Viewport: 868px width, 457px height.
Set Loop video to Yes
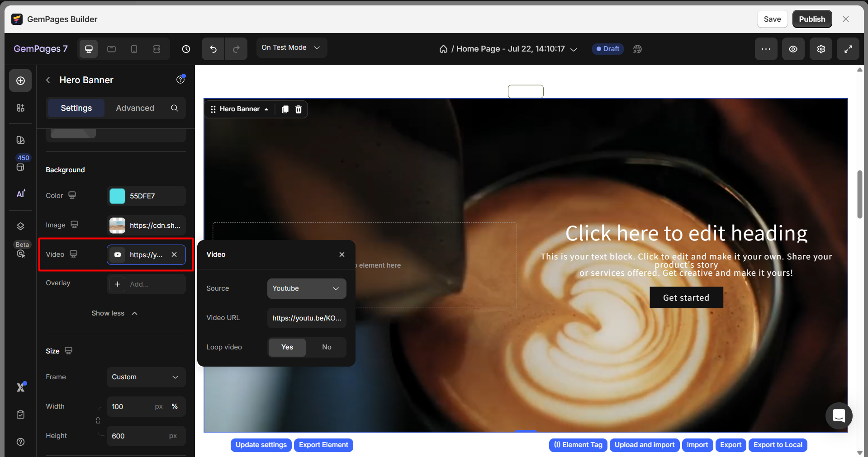(287, 347)
